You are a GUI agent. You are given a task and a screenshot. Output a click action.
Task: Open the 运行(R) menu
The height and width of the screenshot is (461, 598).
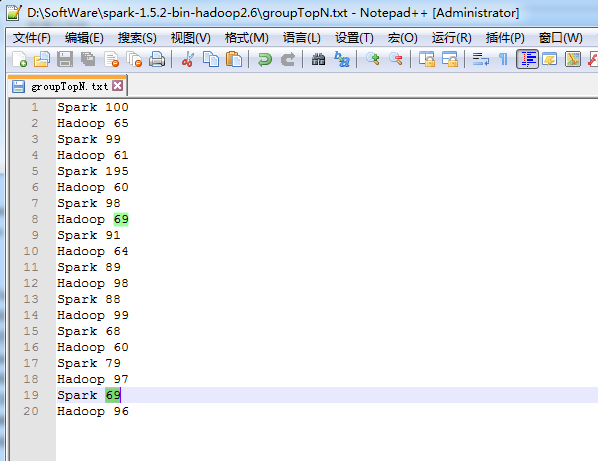pyautogui.click(x=452, y=38)
